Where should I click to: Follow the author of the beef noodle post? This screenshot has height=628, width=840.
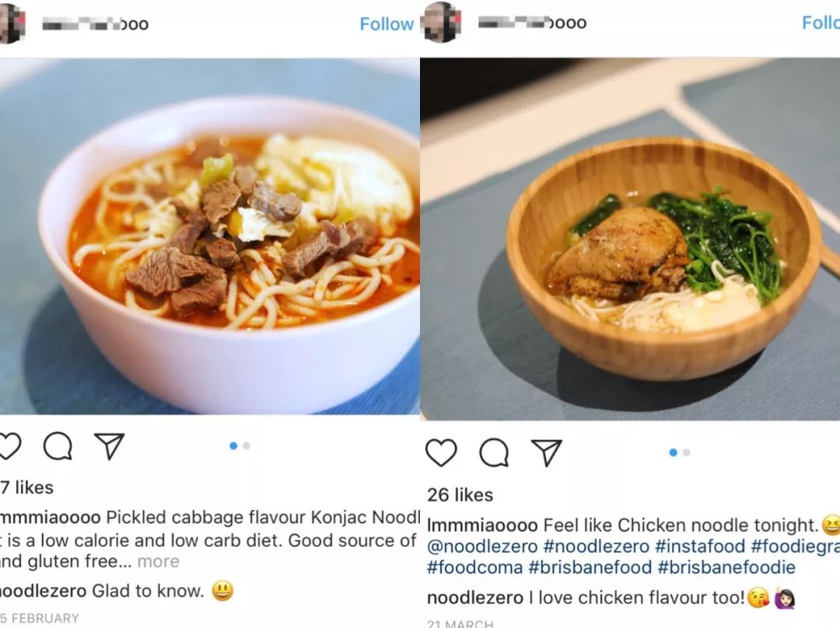[x=386, y=24]
